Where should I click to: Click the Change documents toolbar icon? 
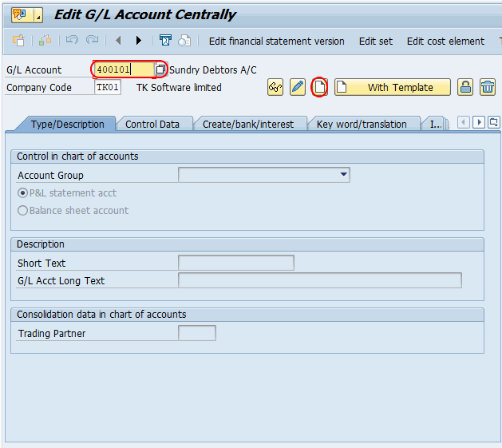click(184, 41)
